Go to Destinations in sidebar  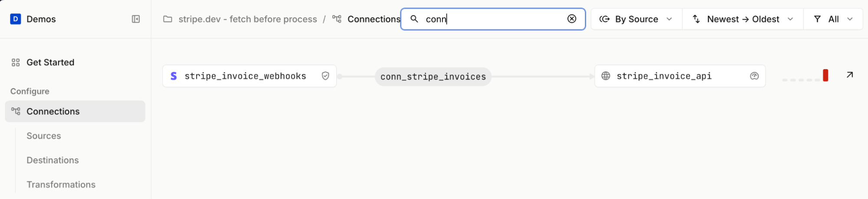click(53, 160)
